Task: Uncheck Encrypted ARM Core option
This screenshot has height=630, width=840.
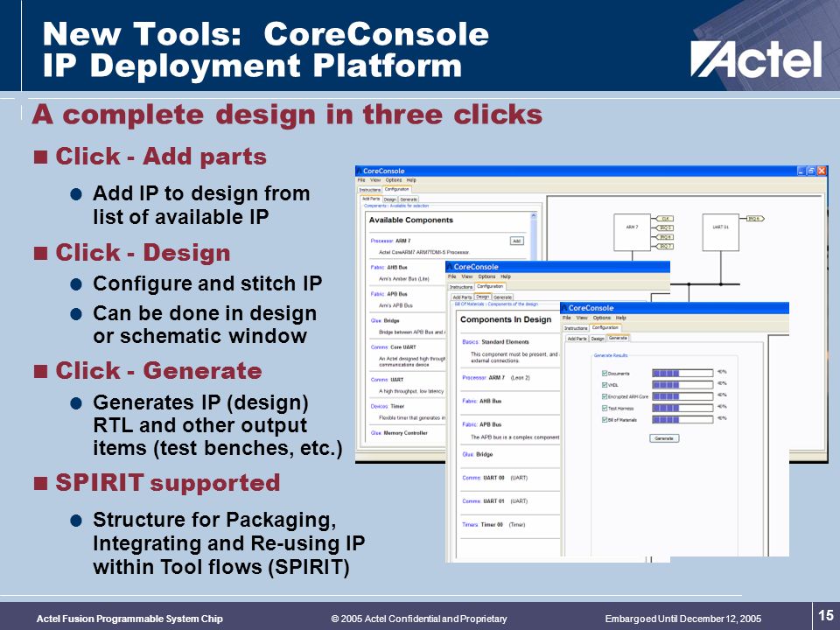Action: click(605, 396)
